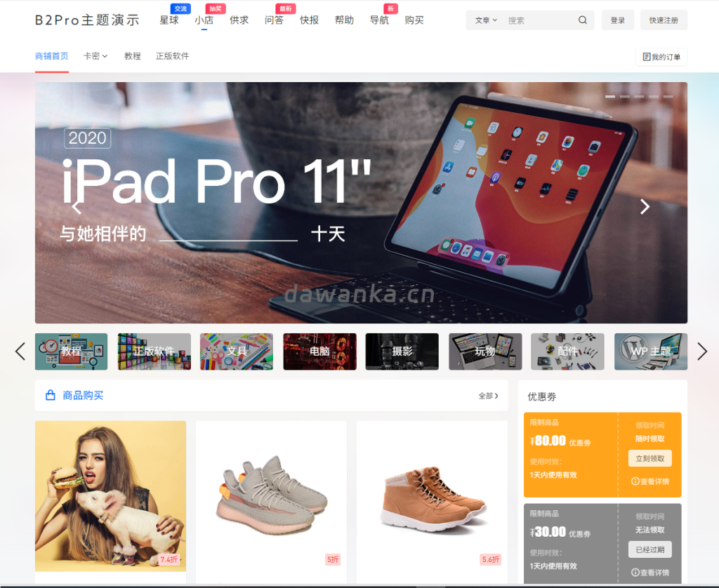Click the shopping bag icon beside 商品购买
The image size is (719, 588).
[x=51, y=395]
